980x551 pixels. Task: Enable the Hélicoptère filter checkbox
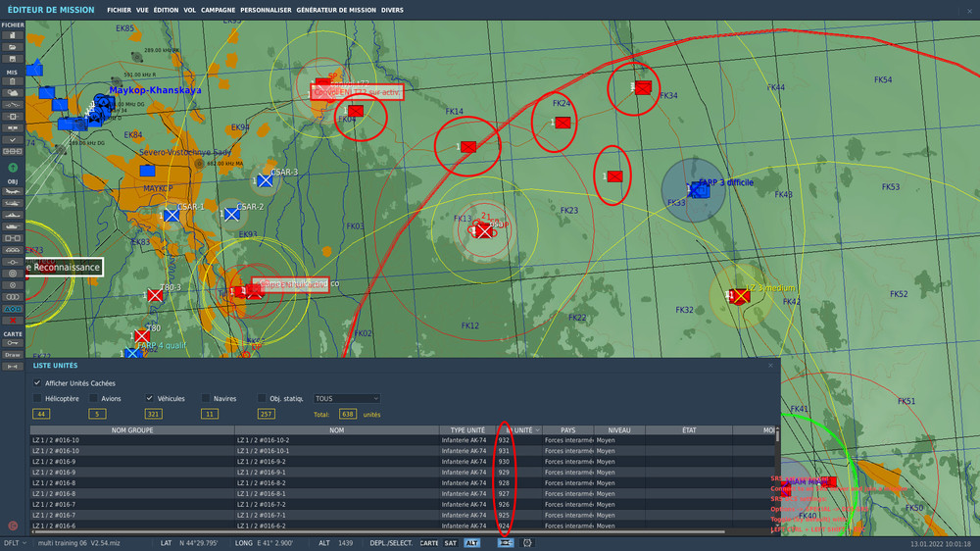pyautogui.click(x=37, y=399)
